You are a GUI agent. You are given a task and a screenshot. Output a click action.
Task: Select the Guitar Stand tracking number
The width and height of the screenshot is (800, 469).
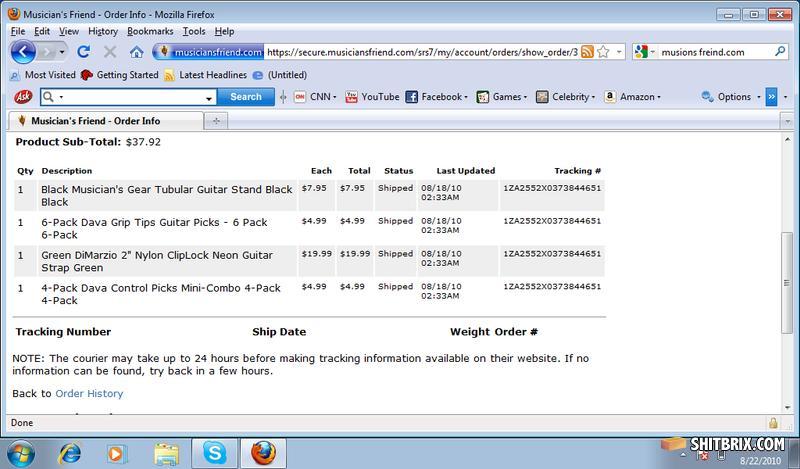(x=552, y=188)
